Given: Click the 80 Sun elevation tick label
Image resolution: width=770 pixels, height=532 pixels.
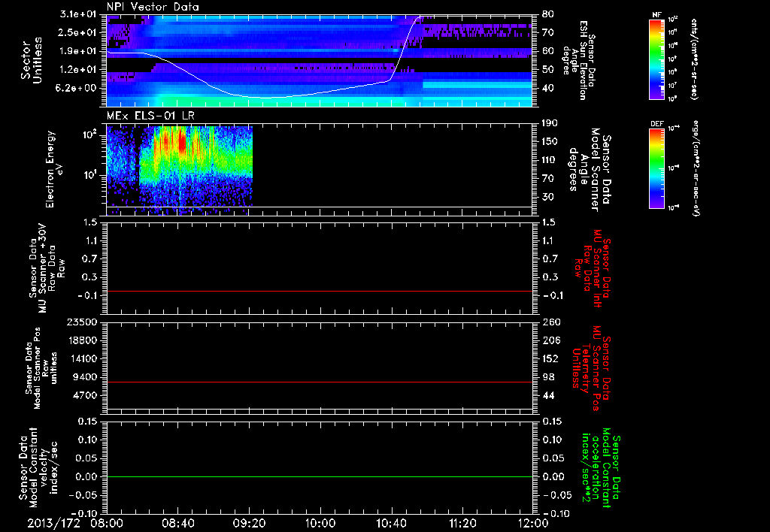Looking at the screenshot, I should click(x=548, y=14).
